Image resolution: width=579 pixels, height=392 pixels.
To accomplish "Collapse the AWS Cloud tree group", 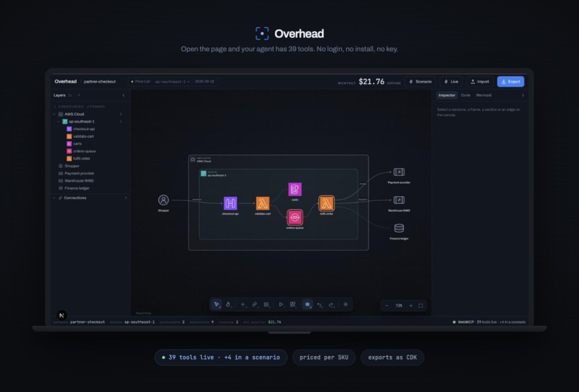I will (x=55, y=114).
